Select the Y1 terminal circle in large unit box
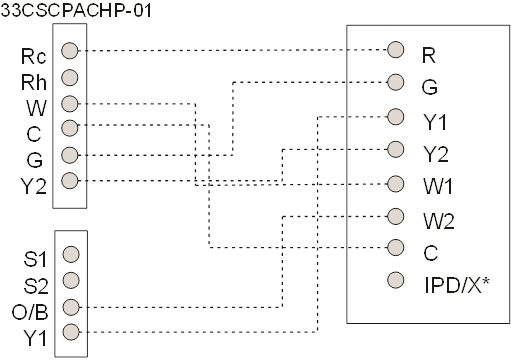511x360 pixels. point(396,117)
